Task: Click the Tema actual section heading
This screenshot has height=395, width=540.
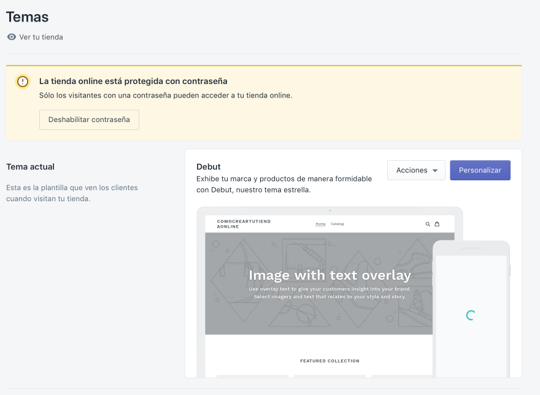Action: (30, 167)
